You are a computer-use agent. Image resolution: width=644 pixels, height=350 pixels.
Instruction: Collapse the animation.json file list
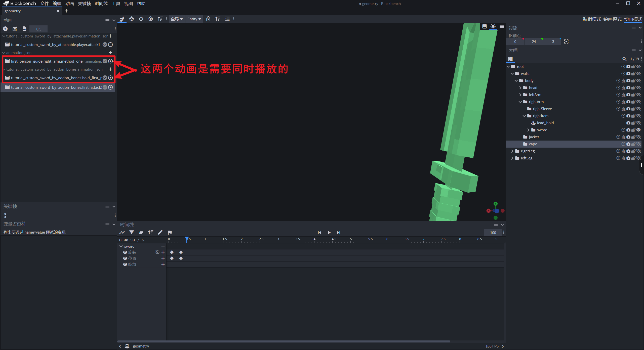[4, 53]
